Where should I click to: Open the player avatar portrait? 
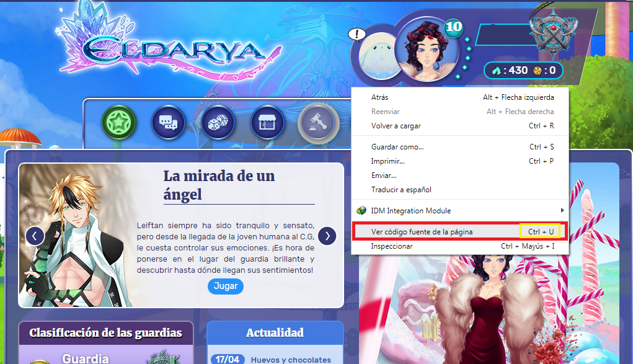pyautogui.click(x=427, y=49)
